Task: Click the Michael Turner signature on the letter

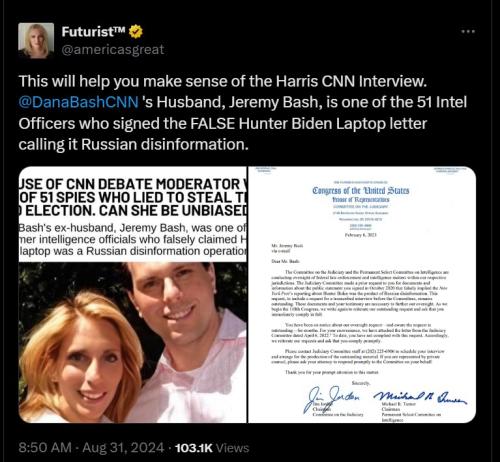Action: pos(420,396)
